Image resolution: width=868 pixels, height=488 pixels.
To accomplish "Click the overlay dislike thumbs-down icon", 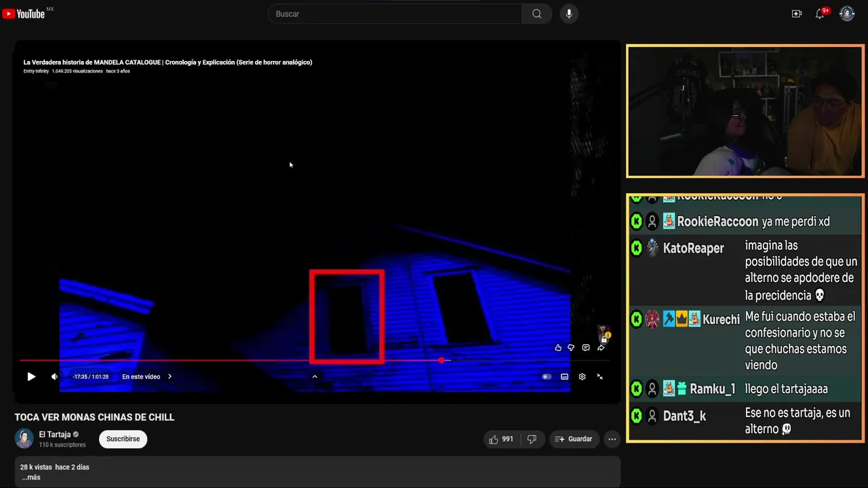I will pos(571,348).
